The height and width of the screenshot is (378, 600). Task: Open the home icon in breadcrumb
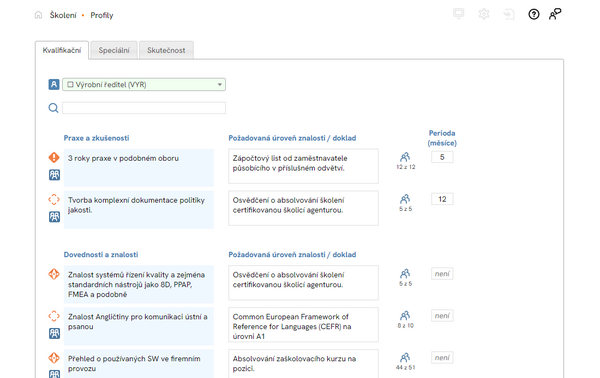point(38,15)
